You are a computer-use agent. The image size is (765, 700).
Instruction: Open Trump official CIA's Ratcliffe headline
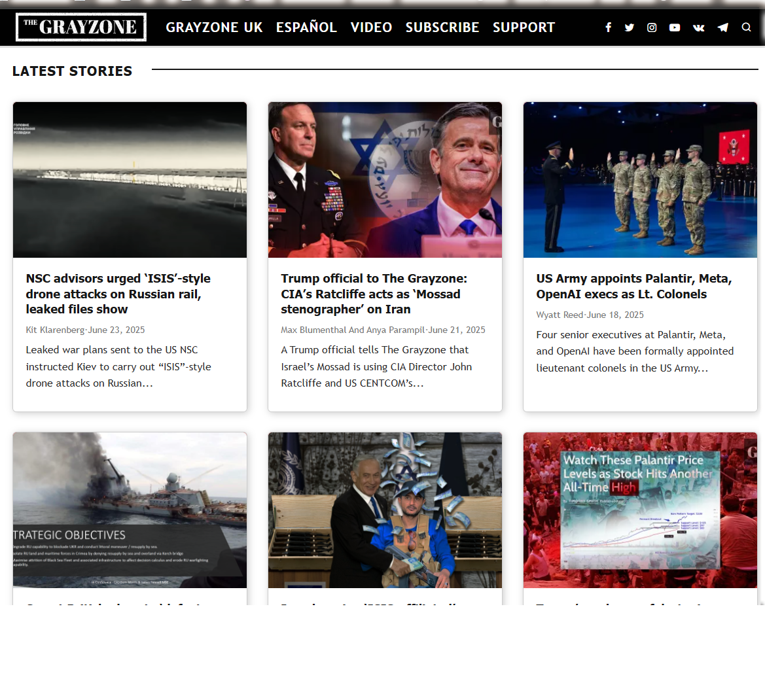click(x=374, y=294)
